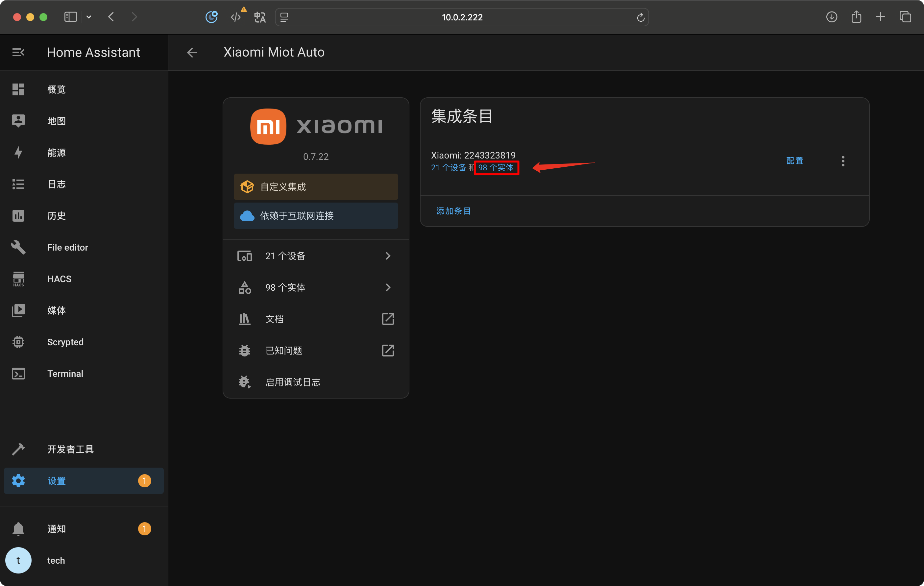Click the 启用调试日志 bug-play icon
The width and height of the screenshot is (924, 586).
tap(244, 382)
